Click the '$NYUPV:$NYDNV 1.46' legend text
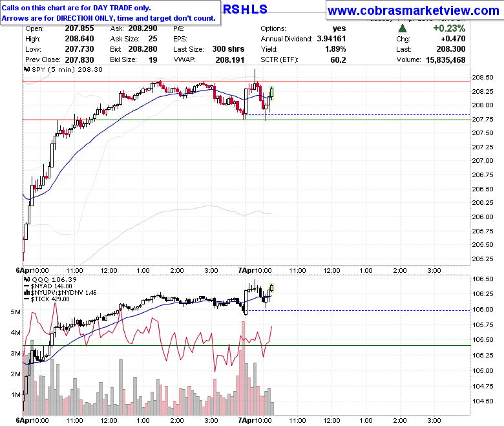The image size is (504, 426). [x=63, y=293]
